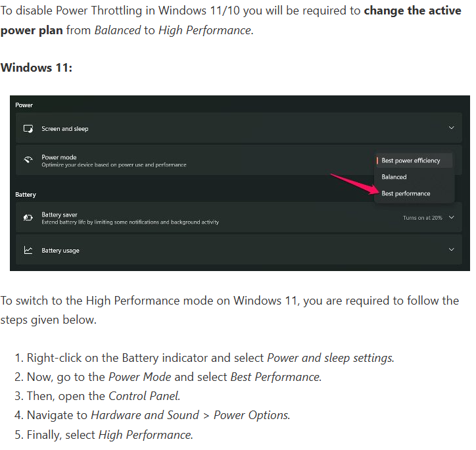Click the Power mode gauge icon
The image size is (476, 450).
(x=28, y=159)
